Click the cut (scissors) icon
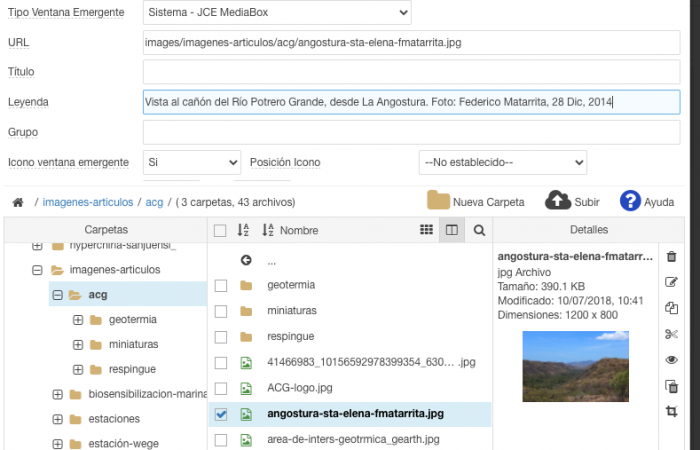Image resolution: width=700 pixels, height=450 pixels. [671, 335]
